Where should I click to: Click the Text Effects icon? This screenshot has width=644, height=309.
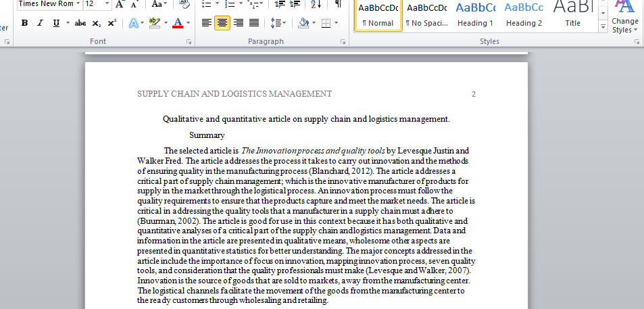click(x=134, y=24)
